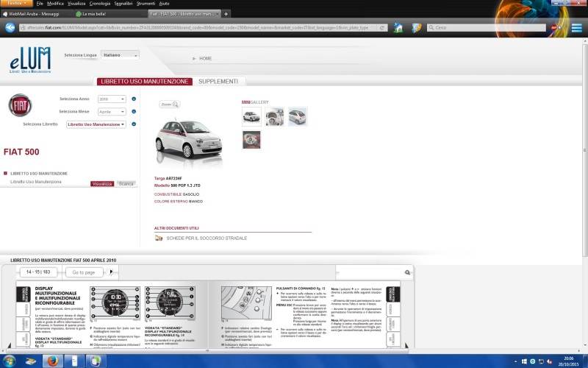
Task: Open the Aiuto menu
Action: pyautogui.click(x=164, y=4)
